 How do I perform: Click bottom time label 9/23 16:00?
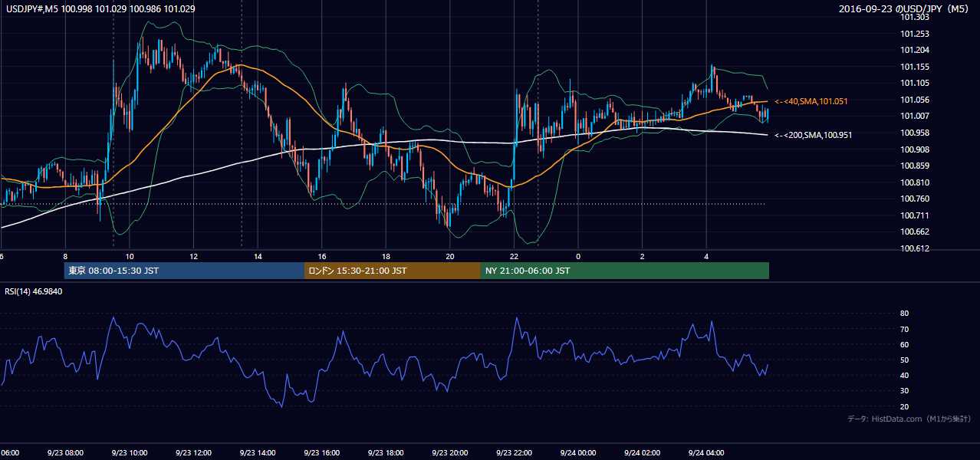[x=322, y=453]
